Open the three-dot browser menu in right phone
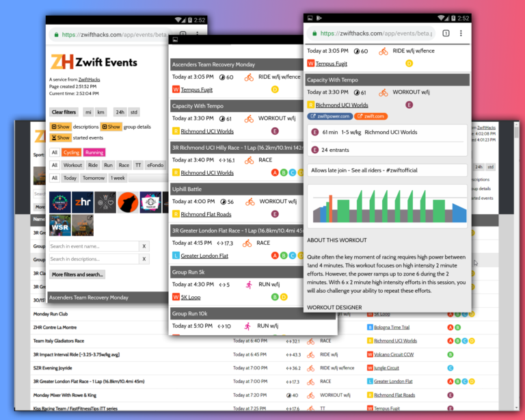 click(x=461, y=33)
